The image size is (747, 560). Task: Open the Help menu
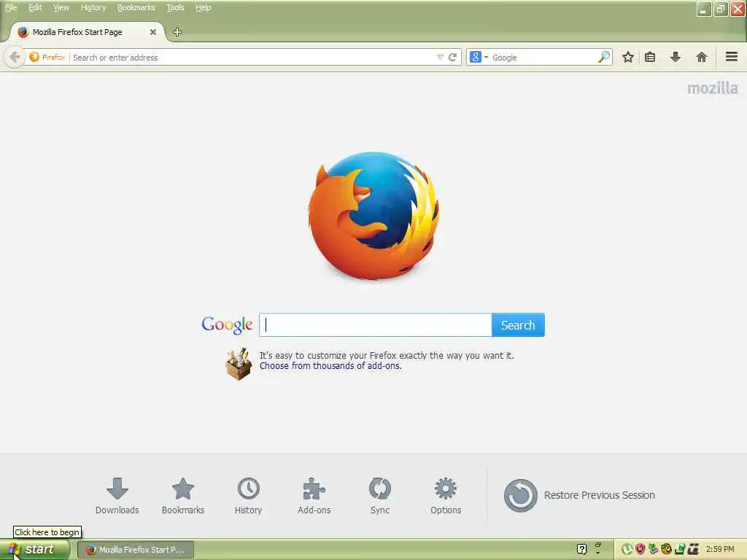coord(204,7)
